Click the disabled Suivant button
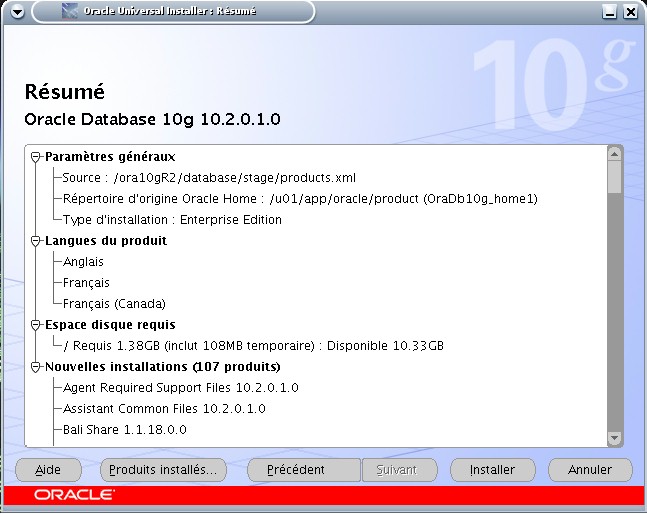Image resolution: width=647 pixels, height=514 pixels. tap(399, 470)
